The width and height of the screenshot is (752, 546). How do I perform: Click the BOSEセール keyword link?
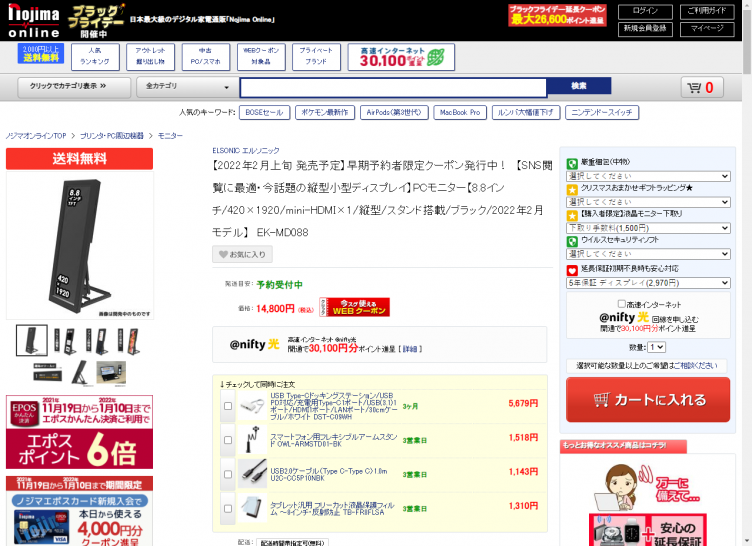264,113
